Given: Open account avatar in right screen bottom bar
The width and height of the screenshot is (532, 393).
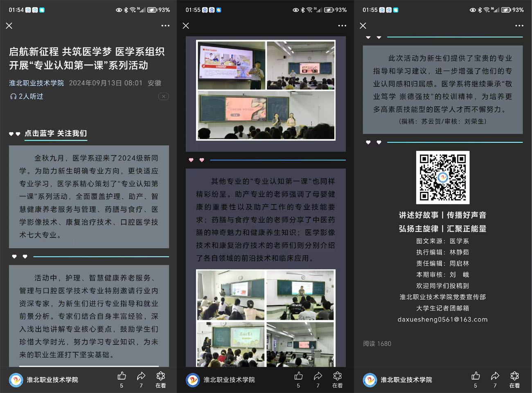Looking at the screenshot, I should [370, 380].
